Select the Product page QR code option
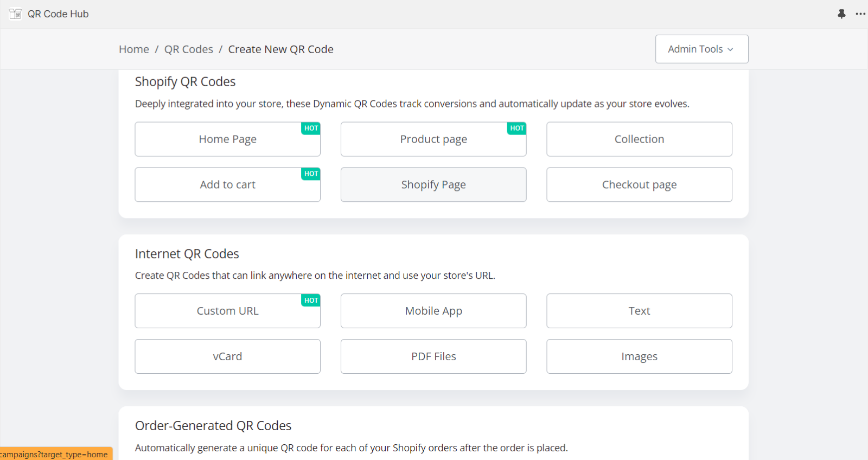868x460 pixels. (433, 139)
